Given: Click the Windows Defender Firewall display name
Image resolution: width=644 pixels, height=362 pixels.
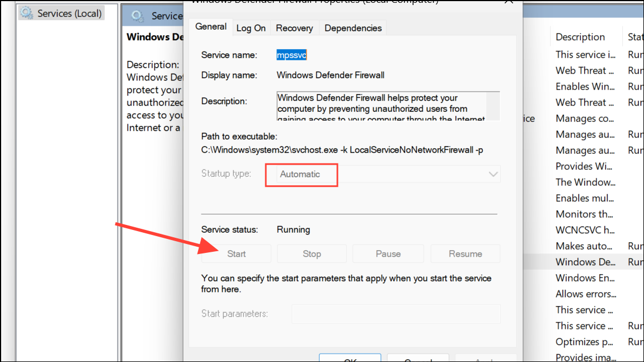Looking at the screenshot, I should [330, 75].
